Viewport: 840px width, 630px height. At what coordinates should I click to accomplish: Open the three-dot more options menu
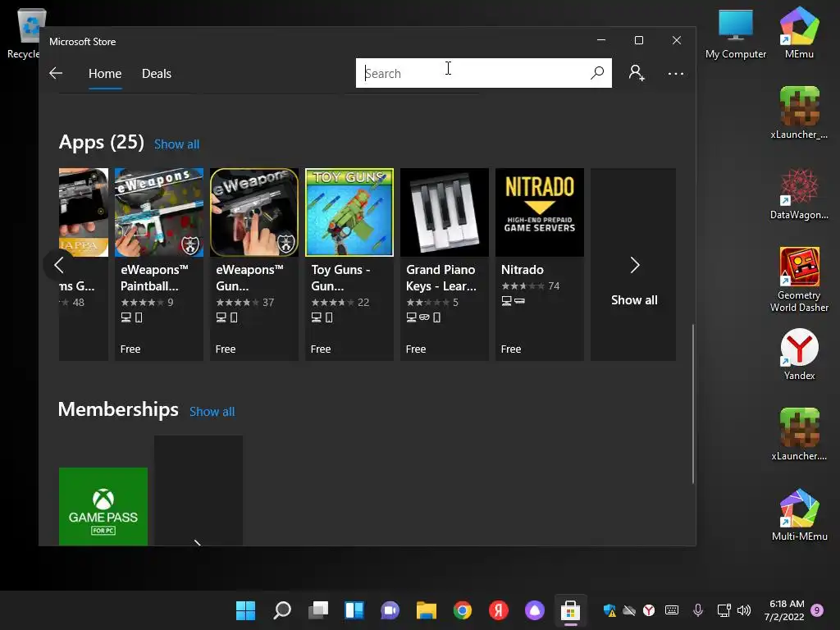(676, 73)
